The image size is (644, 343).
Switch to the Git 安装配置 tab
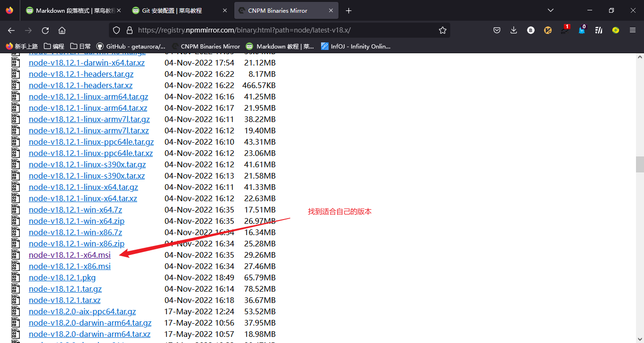[179, 10]
